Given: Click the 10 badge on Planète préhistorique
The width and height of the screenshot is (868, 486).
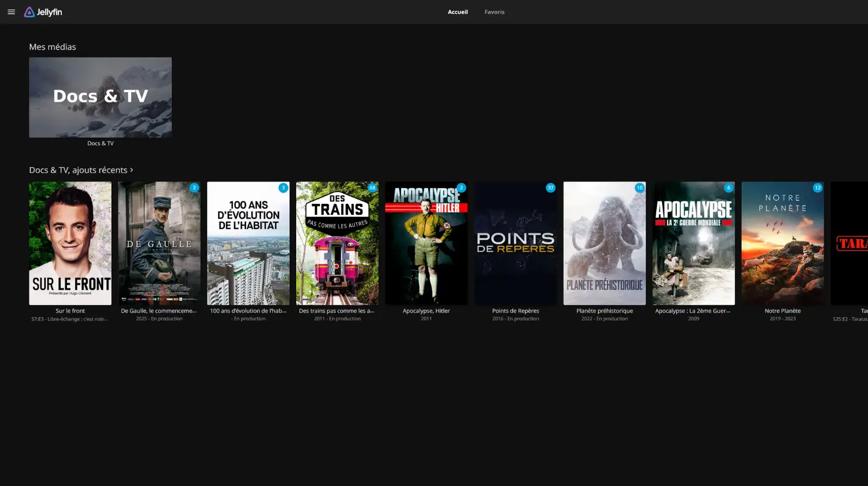Looking at the screenshot, I should 640,188.
